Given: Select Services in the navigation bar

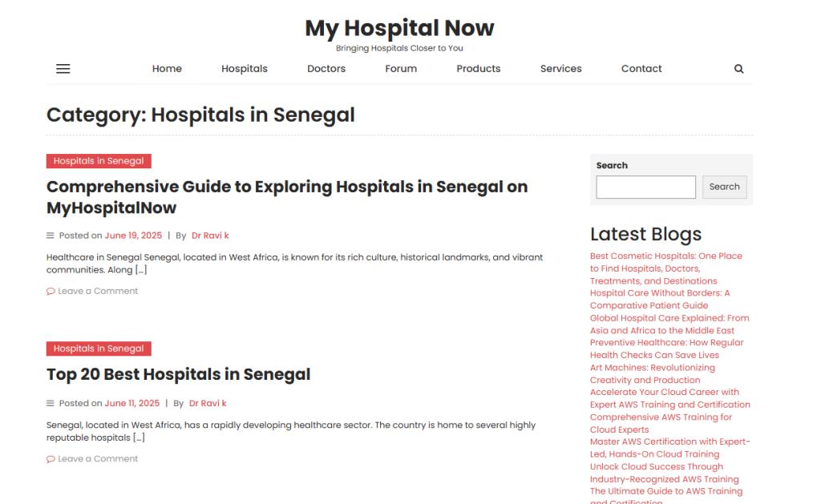Looking at the screenshot, I should pos(561,69).
